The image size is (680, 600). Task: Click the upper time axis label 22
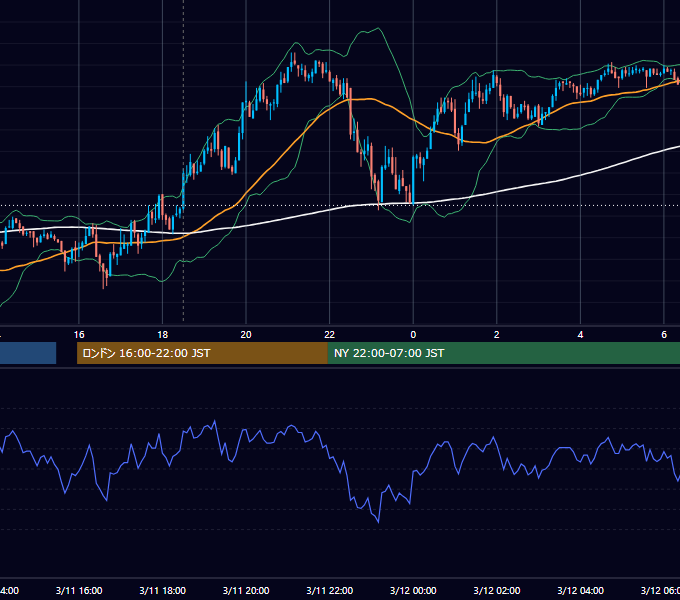click(x=330, y=335)
